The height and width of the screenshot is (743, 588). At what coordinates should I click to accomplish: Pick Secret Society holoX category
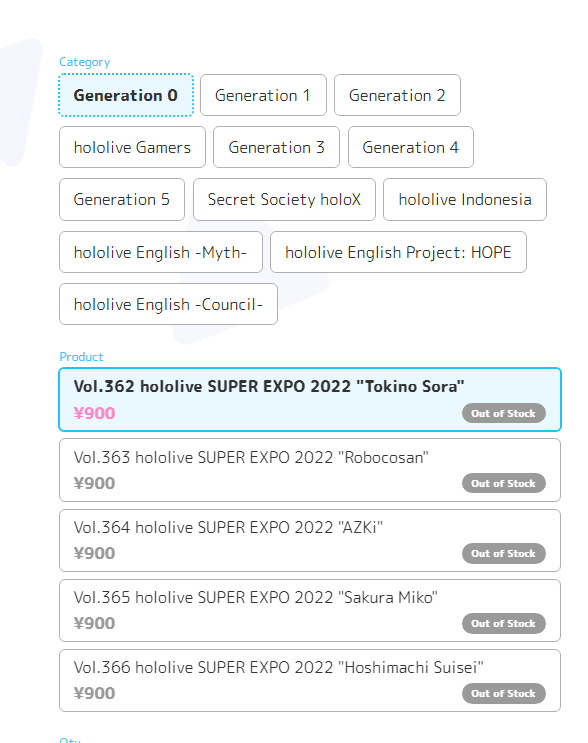point(284,199)
